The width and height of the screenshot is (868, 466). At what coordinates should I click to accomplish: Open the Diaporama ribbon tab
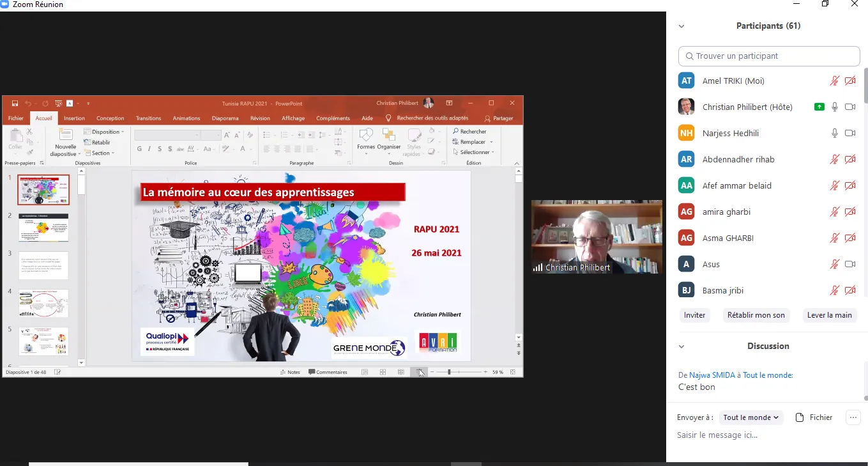(x=225, y=118)
